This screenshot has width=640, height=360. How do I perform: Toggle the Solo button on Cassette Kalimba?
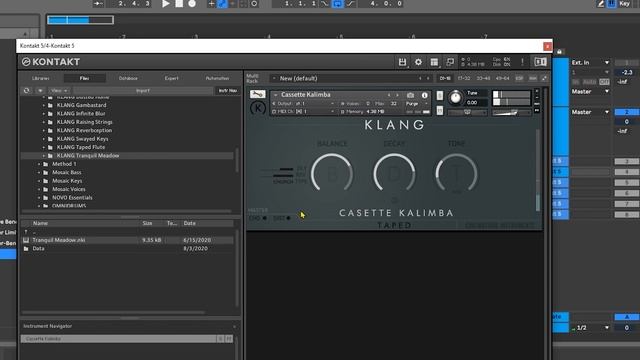tap(440, 96)
